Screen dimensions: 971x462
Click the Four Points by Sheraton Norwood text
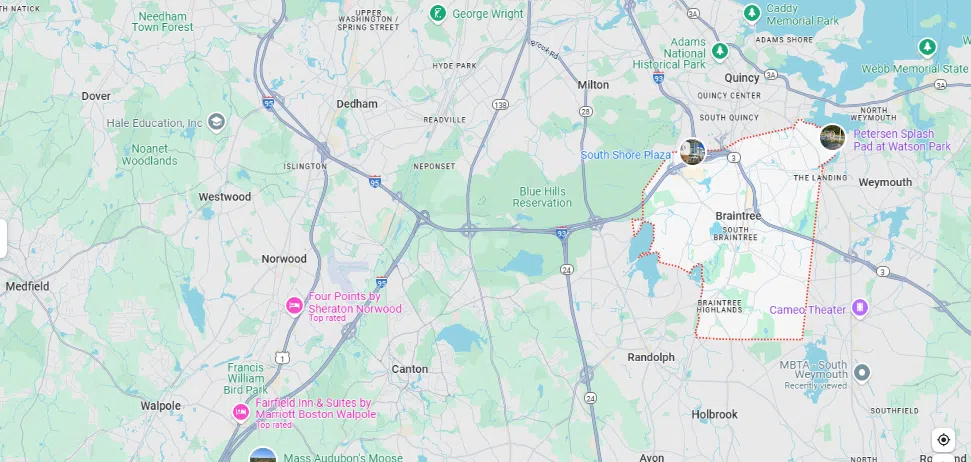(x=355, y=302)
